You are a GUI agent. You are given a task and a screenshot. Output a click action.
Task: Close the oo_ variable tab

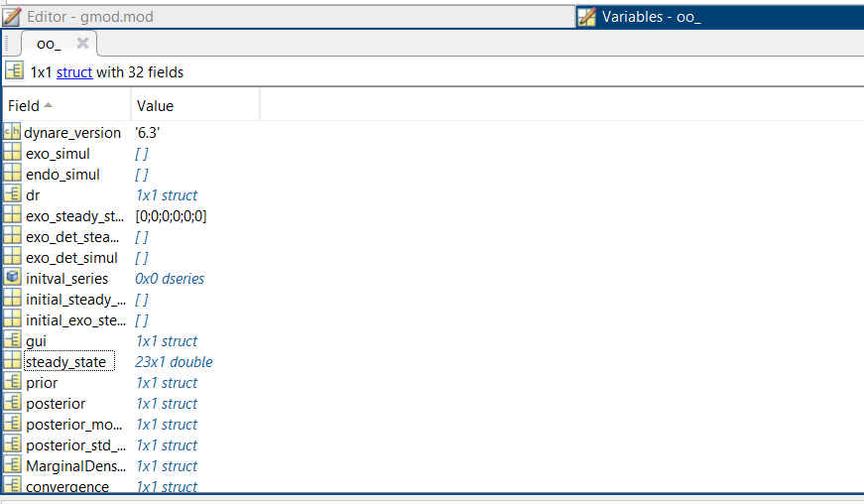click(x=82, y=43)
